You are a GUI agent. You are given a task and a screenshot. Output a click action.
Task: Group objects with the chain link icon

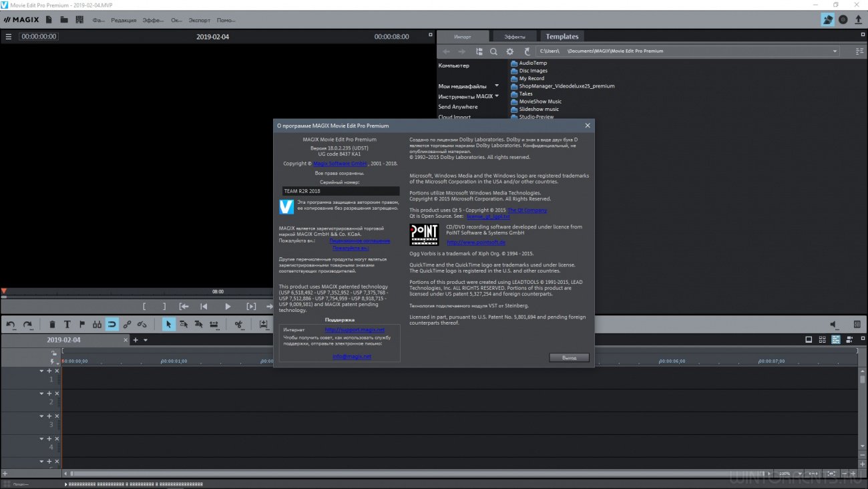point(127,325)
